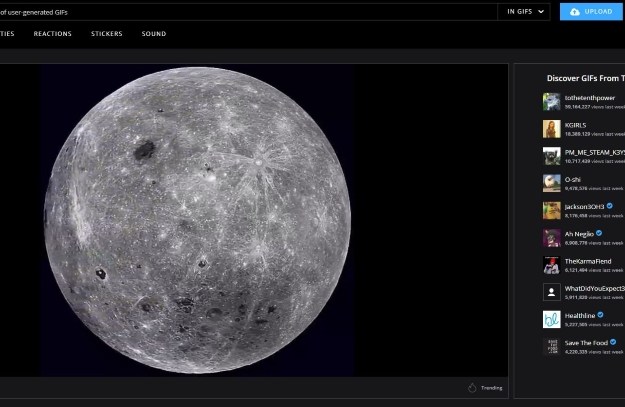Open the IN GIFS search dropdown
Image resolution: width=625 pixels, height=407 pixels.
tap(525, 11)
